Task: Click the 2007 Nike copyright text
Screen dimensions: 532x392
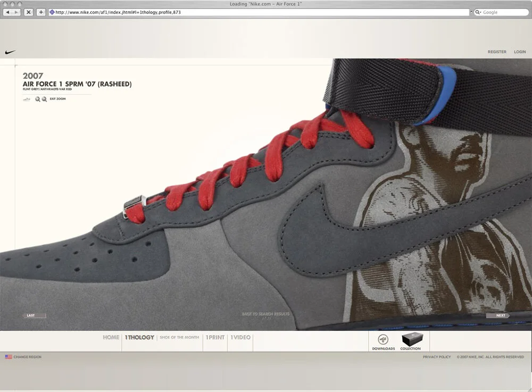Action: coord(491,357)
